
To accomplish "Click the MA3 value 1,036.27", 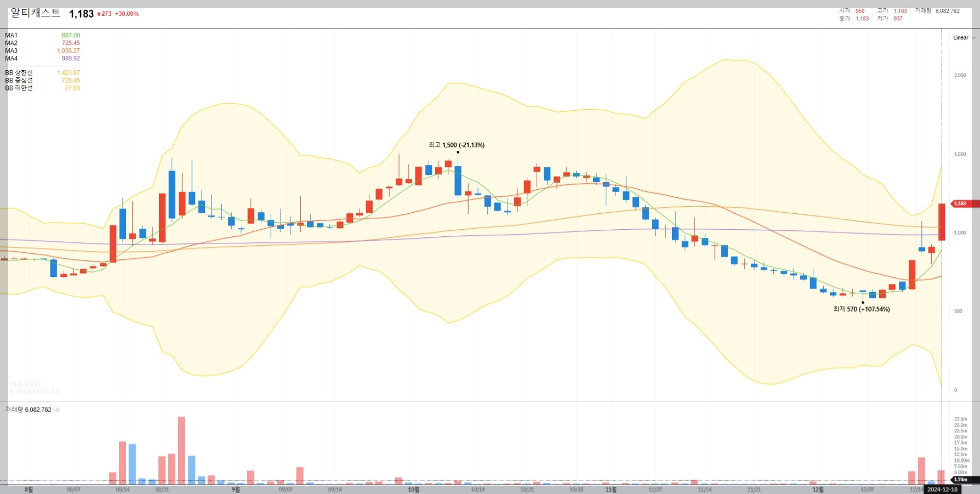I will coord(69,50).
